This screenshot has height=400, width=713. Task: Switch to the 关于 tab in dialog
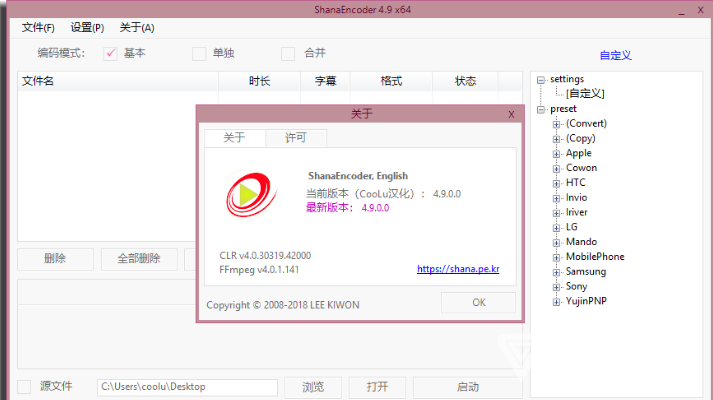point(235,138)
